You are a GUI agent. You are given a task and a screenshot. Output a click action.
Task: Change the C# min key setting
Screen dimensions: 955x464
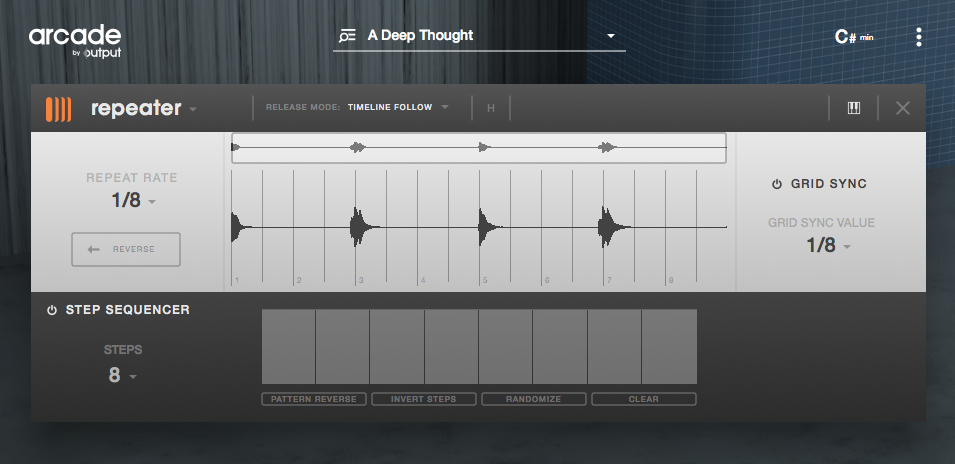[854, 37]
